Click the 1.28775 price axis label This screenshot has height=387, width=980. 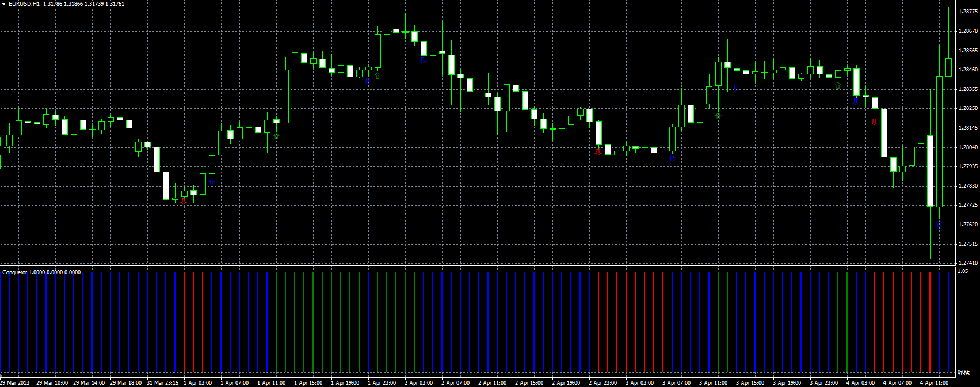pyautogui.click(x=969, y=12)
